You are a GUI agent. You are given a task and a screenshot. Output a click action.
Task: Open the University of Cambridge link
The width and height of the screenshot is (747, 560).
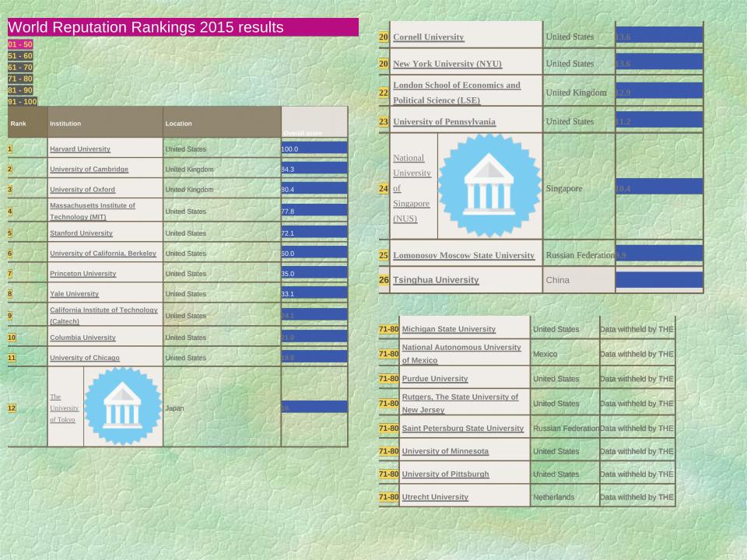click(x=89, y=169)
